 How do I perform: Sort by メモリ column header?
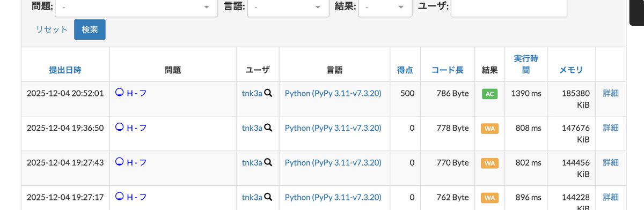click(x=571, y=70)
